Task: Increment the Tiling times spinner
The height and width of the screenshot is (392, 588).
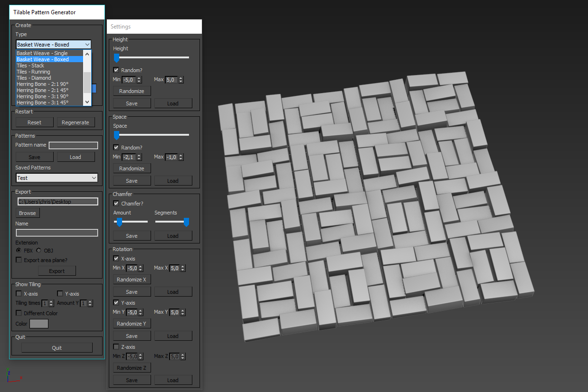Action: coord(51,301)
